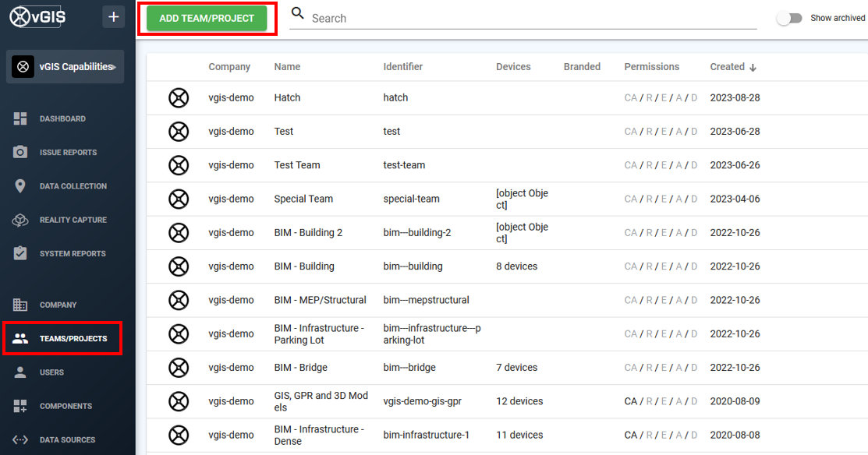Click the logo icon in the GIS, GPR and 3D Models row
Image resolution: width=868 pixels, height=455 pixels.
click(179, 401)
